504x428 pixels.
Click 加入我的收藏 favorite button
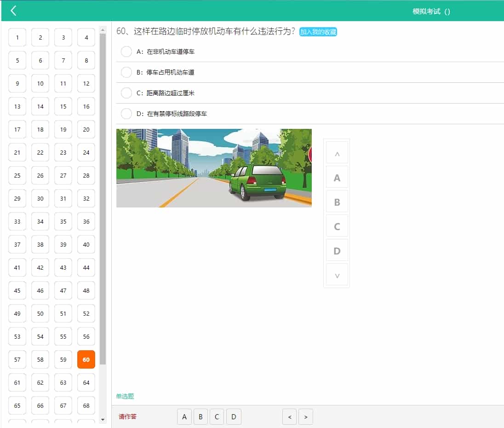tap(318, 32)
